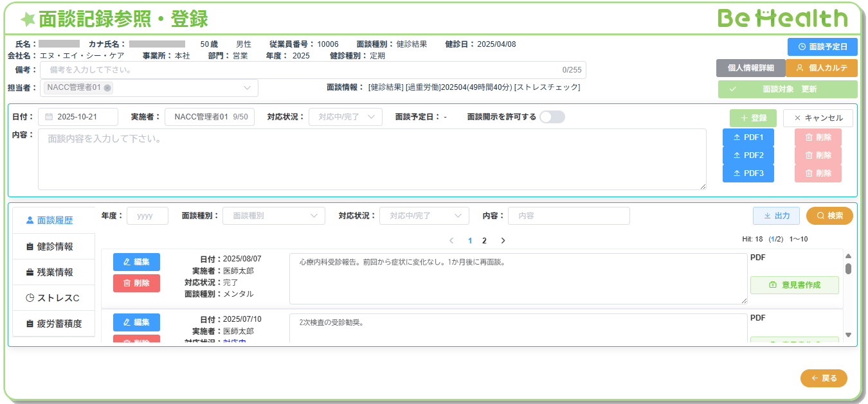Click the calendar icon in date field

(49, 118)
